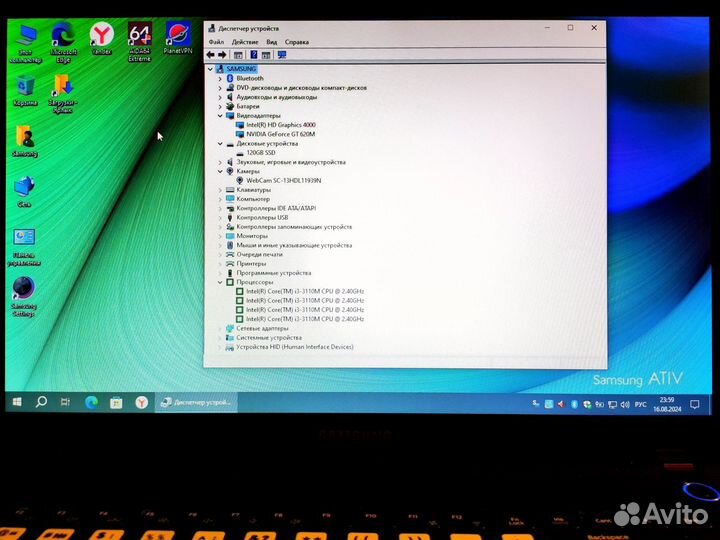
Task: Open Панель управления desktop icon
Action: coord(24,248)
